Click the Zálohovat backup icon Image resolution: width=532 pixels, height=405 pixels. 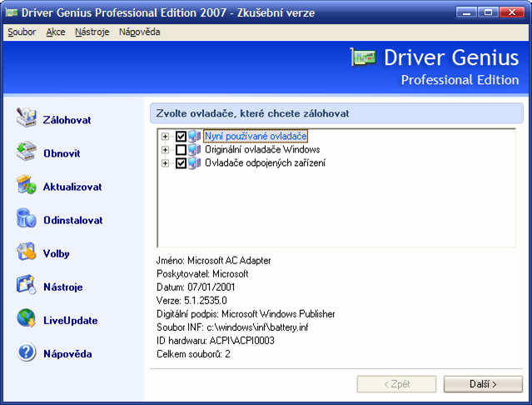26,117
